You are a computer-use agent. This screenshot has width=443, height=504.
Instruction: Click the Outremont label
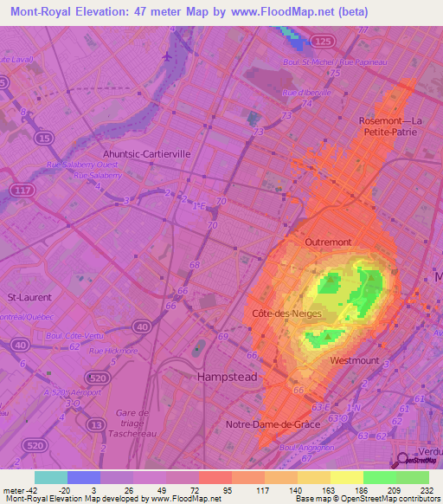click(328, 242)
